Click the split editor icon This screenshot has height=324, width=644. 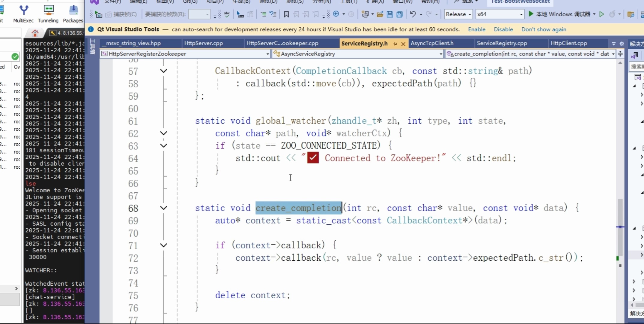click(x=620, y=54)
